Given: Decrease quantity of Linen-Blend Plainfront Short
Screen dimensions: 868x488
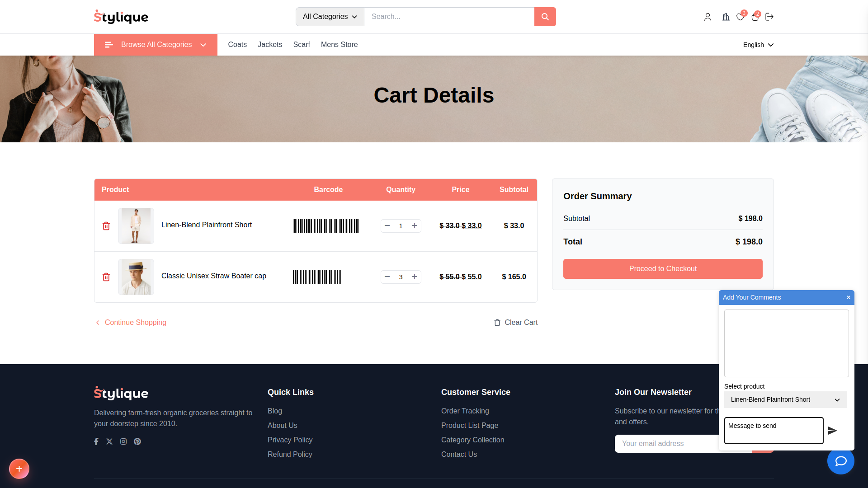Looking at the screenshot, I should pyautogui.click(x=387, y=225).
